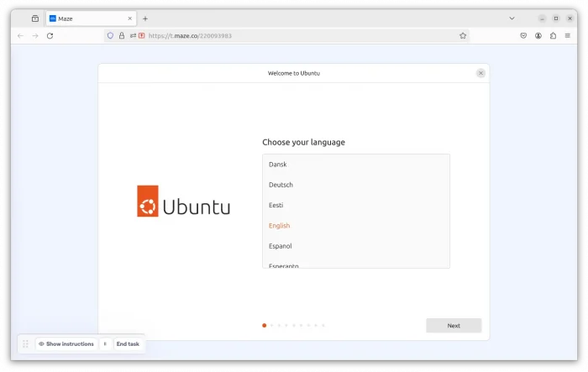This screenshot has width=588, height=372.
Task: Reload the page in browser toolbar
Action: pyautogui.click(x=50, y=35)
